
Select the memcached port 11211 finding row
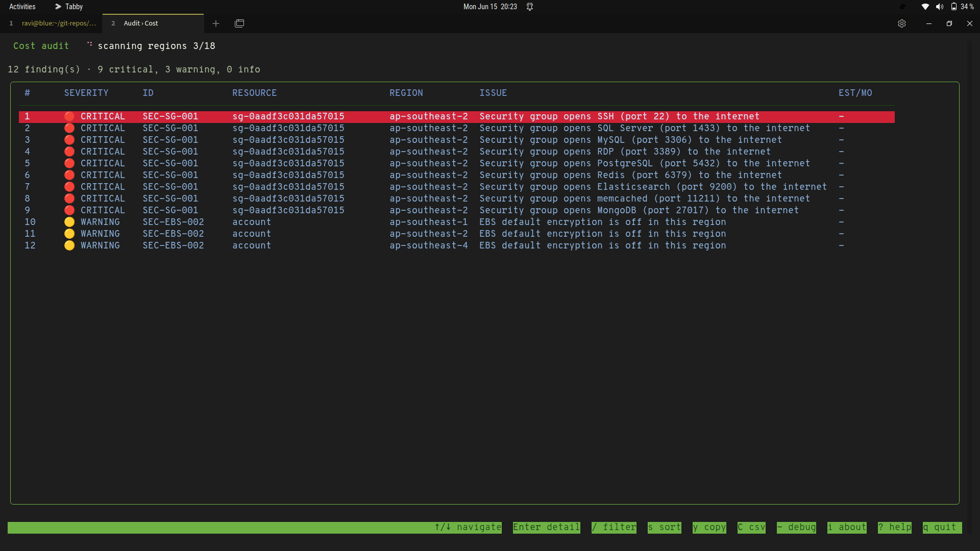(457, 199)
